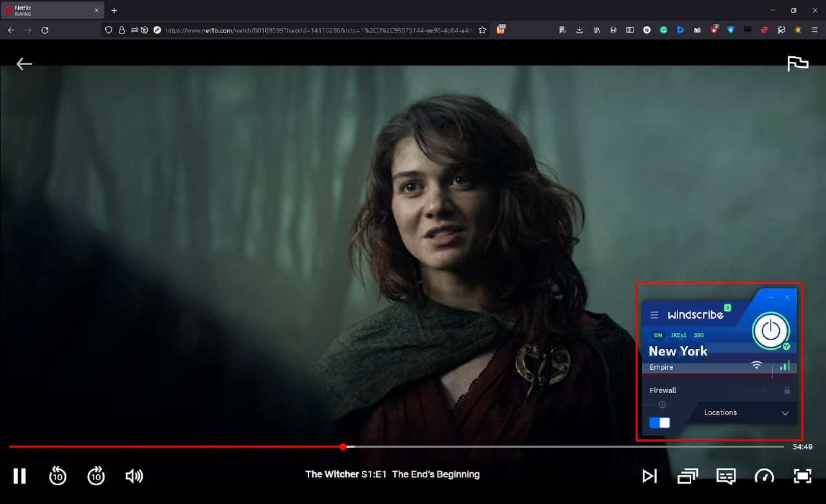Rewind 10 seconds
This screenshot has width=826, height=504.
point(58,476)
